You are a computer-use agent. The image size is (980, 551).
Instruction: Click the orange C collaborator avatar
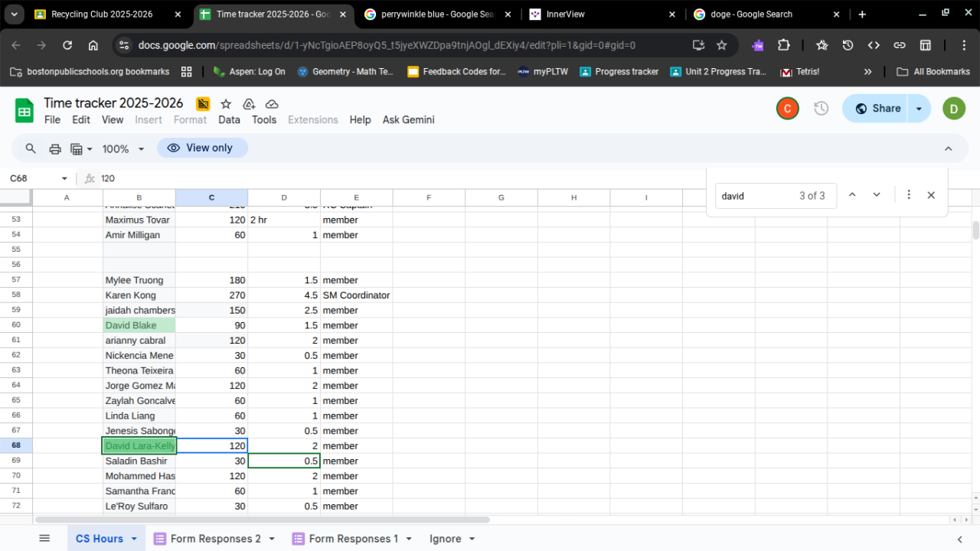787,109
